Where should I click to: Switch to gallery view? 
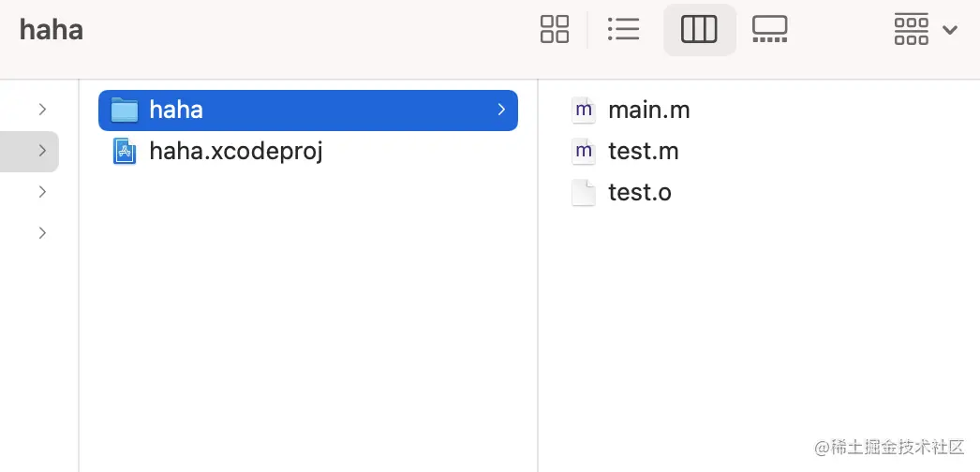(769, 30)
